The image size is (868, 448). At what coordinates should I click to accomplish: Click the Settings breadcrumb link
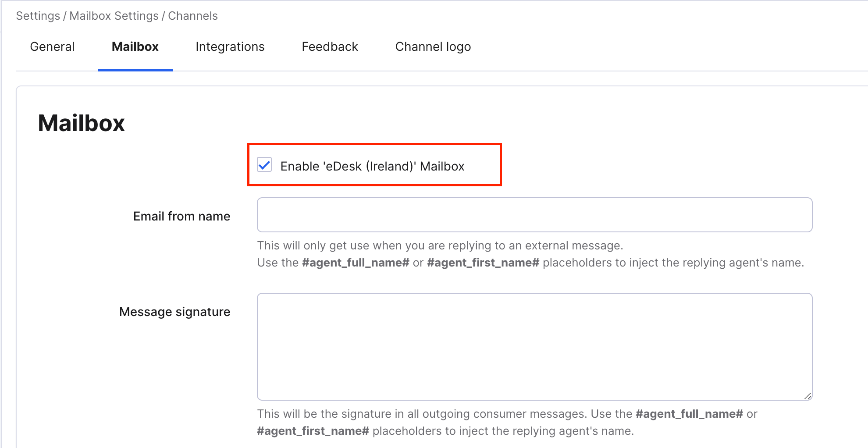tap(38, 16)
